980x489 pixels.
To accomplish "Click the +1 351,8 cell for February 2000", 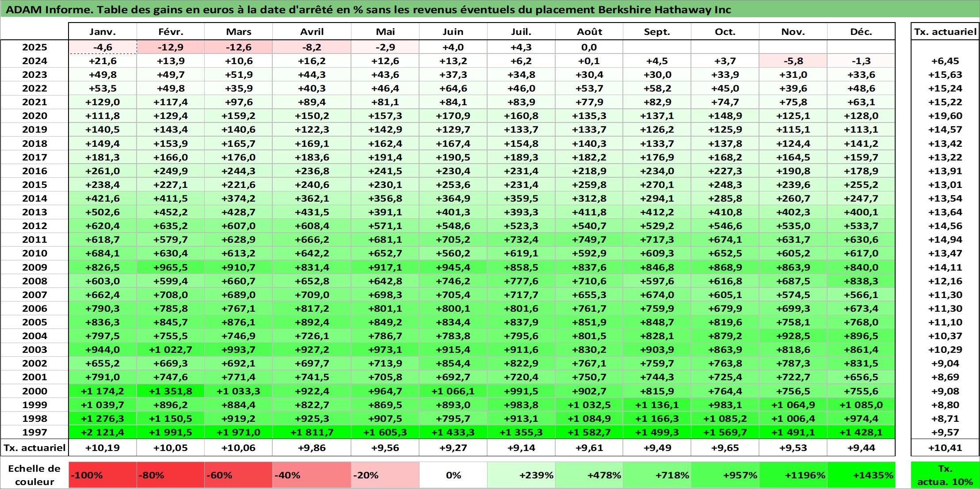I will point(171,391).
